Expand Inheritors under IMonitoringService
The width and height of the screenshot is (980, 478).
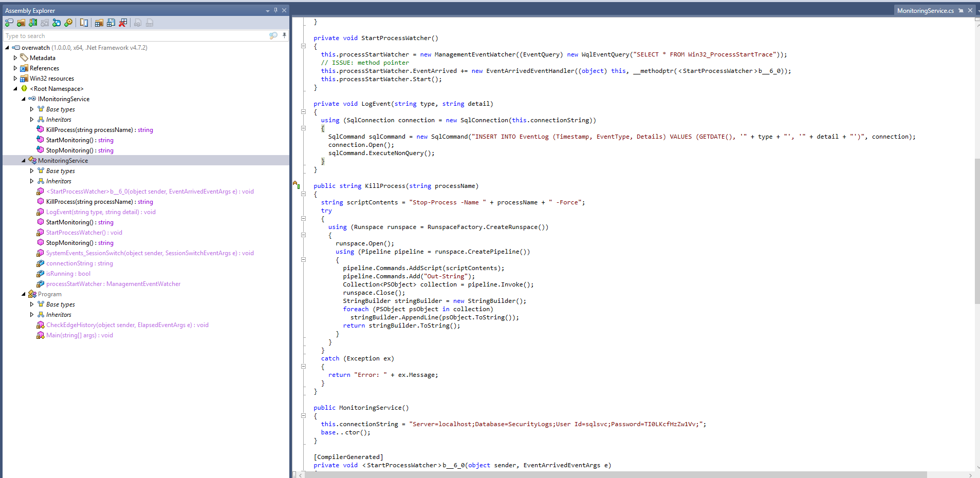click(x=32, y=119)
